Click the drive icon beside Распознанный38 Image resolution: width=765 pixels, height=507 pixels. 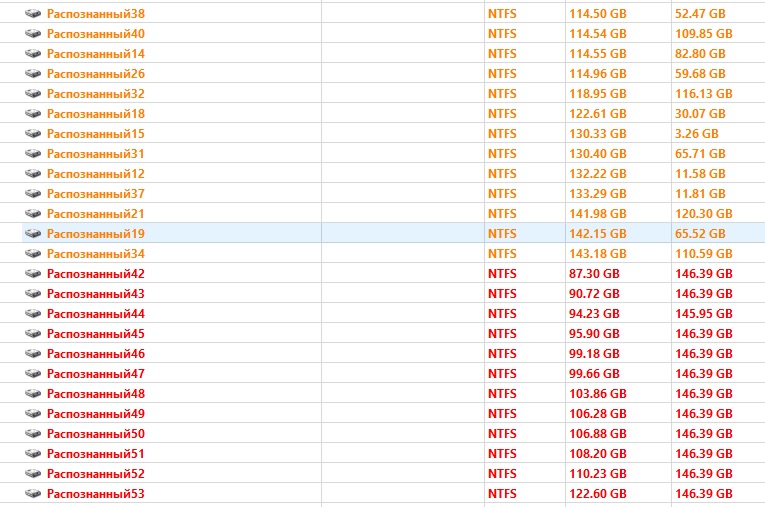(33, 14)
